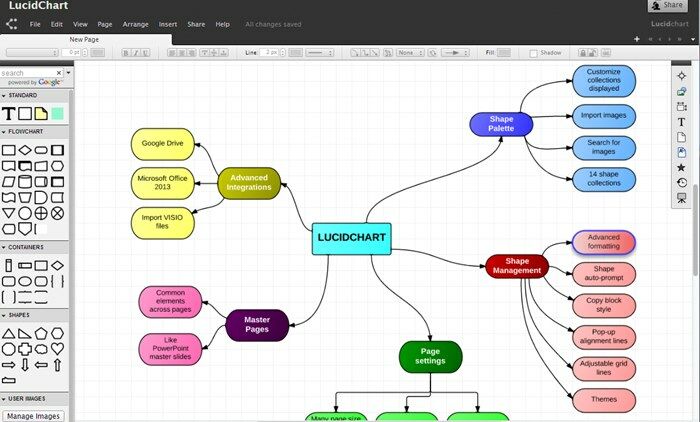Select the heart shape
Image resolution: width=700 pixels, height=422 pixels.
pos(57,349)
